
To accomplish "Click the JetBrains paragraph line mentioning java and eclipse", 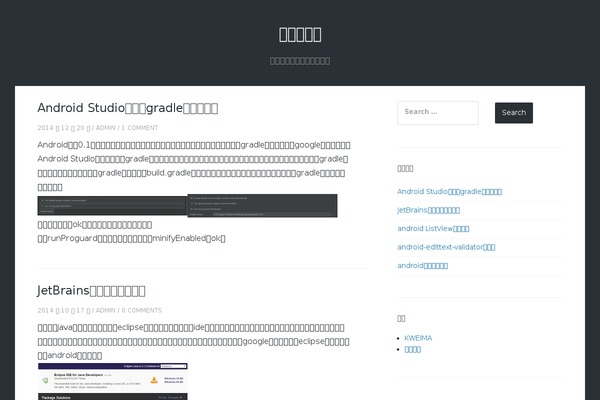I will coord(191,328).
